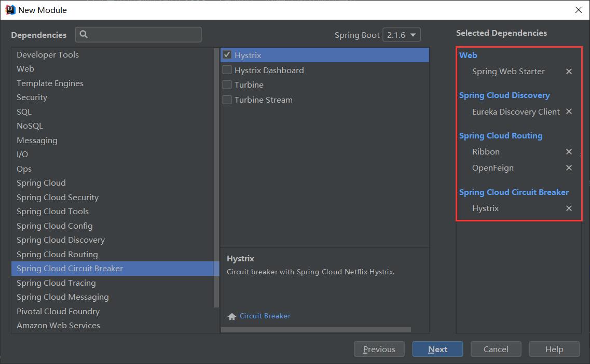
Task: Click the home icon beside Circuit Breaker
Action: 232,316
